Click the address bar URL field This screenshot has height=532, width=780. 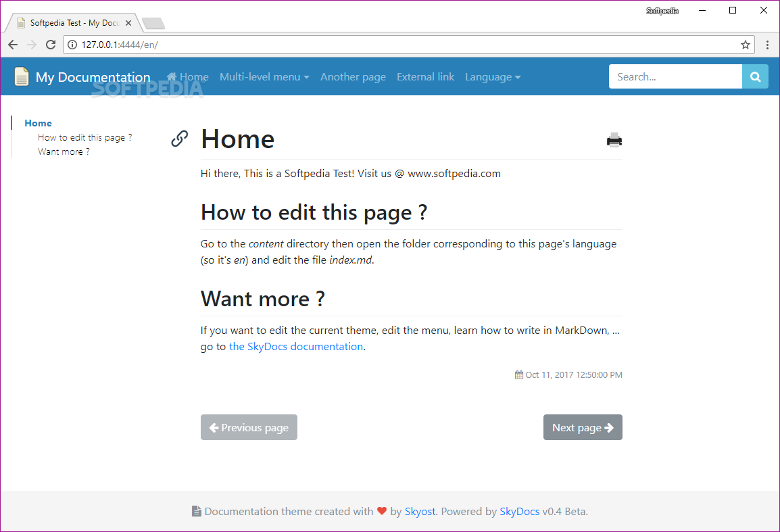[x=408, y=45]
